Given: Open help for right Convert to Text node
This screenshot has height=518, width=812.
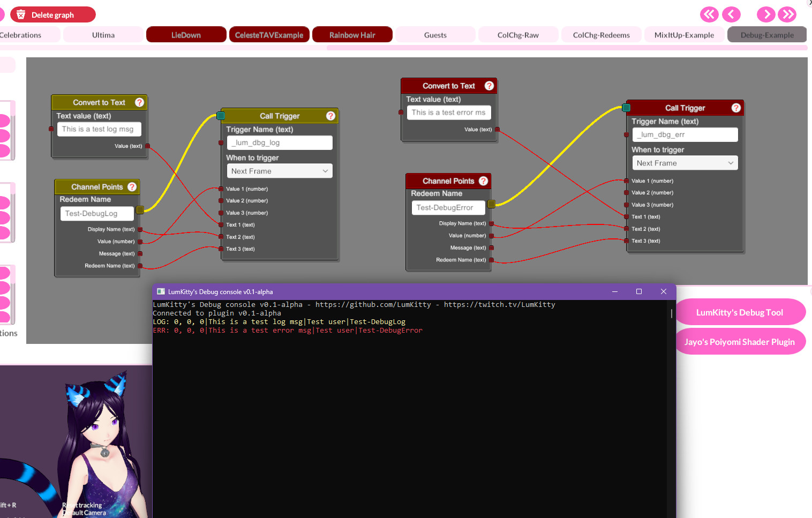Looking at the screenshot, I should (x=489, y=86).
